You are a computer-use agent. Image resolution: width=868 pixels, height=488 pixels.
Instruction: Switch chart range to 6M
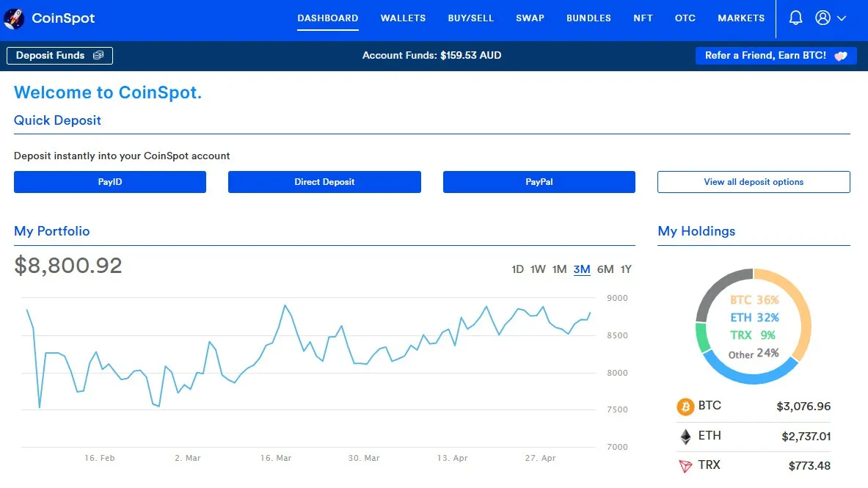[605, 269]
